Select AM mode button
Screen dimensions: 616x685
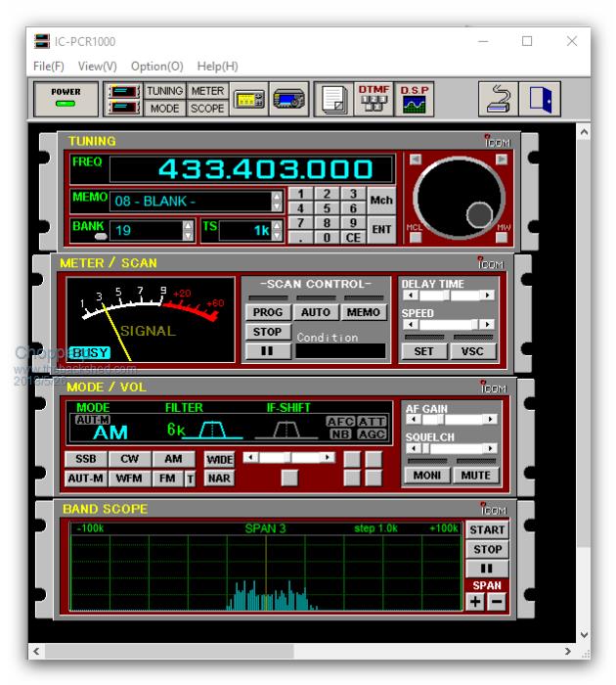173,459
